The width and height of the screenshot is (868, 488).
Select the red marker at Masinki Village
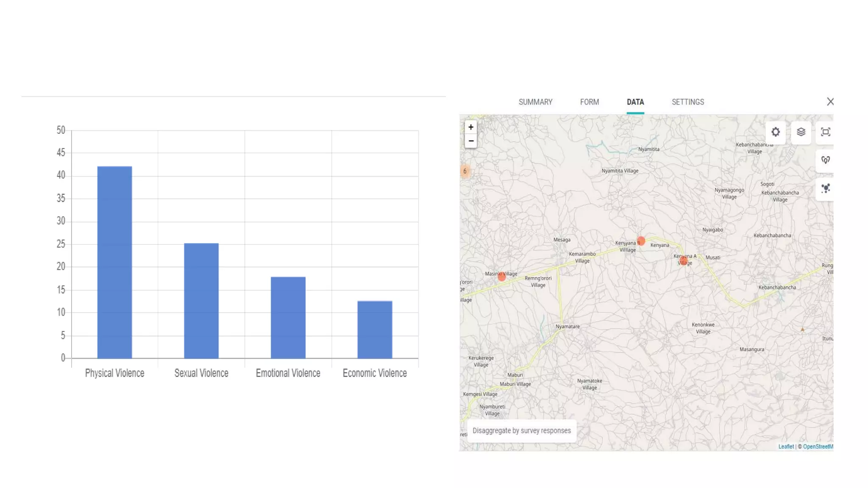click(502, 277)
